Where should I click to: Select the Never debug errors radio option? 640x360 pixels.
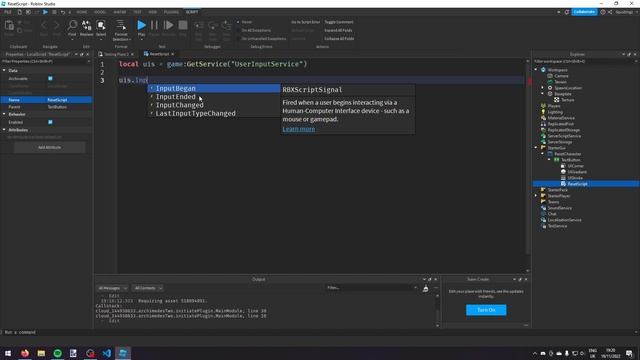238,22
